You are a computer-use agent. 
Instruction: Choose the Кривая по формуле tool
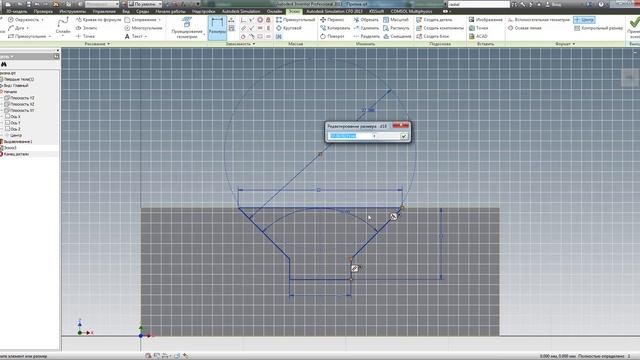(x=98, y=20)
